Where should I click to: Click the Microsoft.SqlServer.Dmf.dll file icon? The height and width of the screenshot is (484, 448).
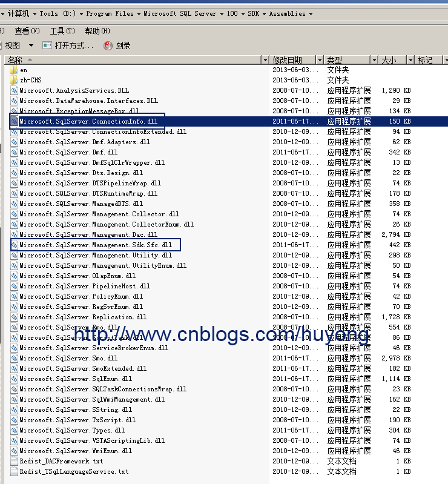(x=14, y=152)
